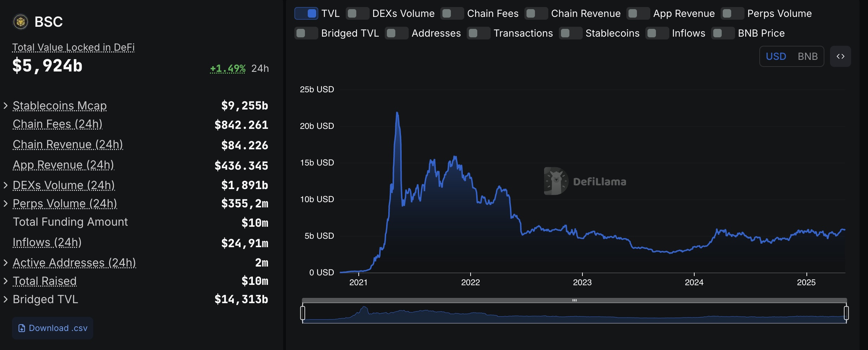
Task: Disable the TVL chart toggle
Action: pyautogui.click(x=306, y=13)
